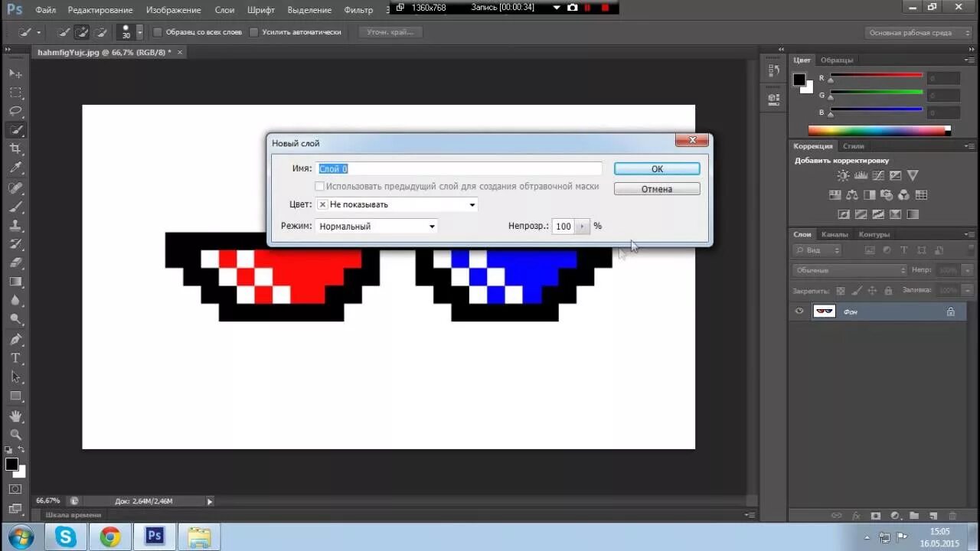Open the Цвет dropdown 'Не показывать'
Image resolution: width=980 pixels, height=551 pixels.
[x=397, y=204]
